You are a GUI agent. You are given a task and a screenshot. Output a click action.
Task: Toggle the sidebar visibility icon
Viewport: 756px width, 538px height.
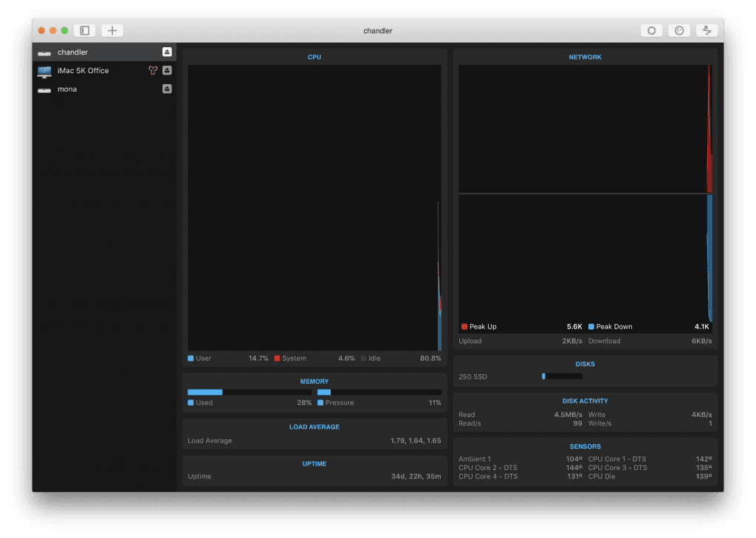coord(84,30)
